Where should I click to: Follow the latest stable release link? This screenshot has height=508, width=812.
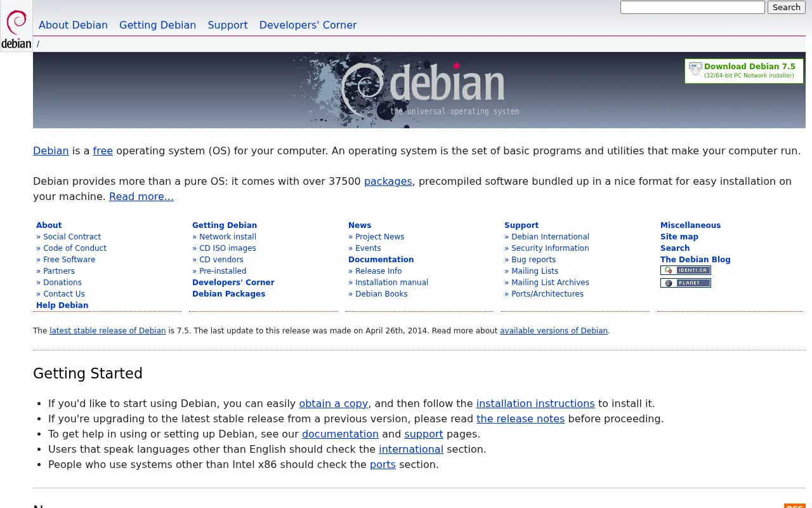(x=108, y=331)
